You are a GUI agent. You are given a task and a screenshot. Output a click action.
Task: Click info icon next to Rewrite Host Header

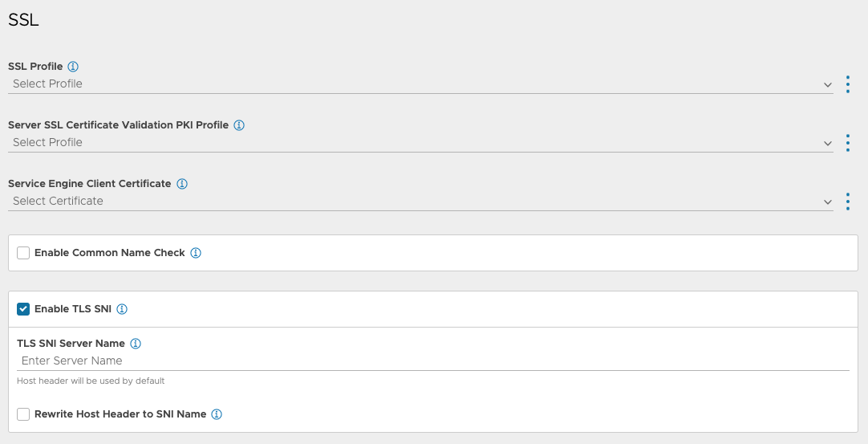pos(217,414)
